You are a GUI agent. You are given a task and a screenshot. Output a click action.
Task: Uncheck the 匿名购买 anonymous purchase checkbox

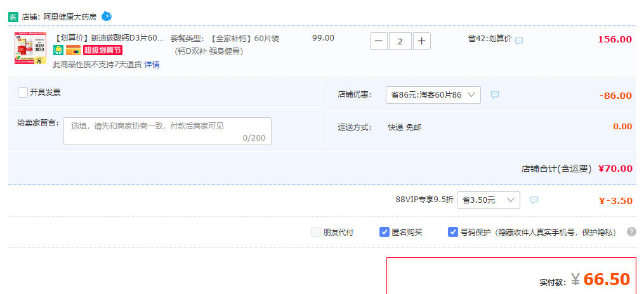point(384,232)
